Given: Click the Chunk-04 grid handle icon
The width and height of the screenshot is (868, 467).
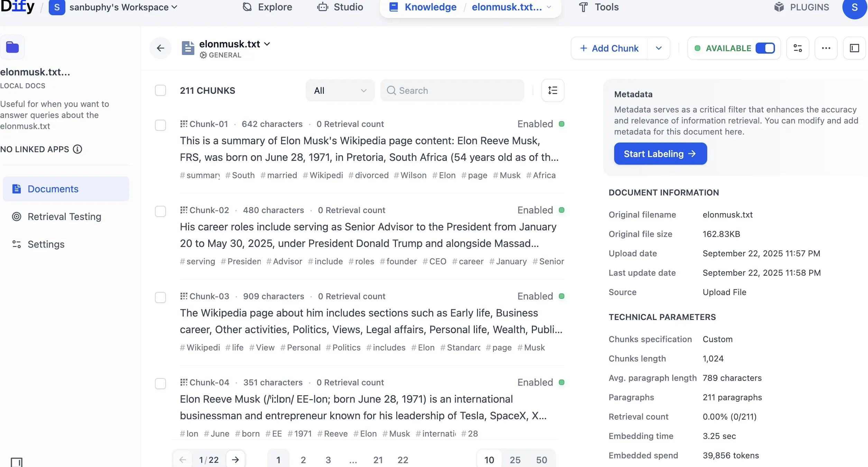Looking at the screenshot, I should point(184,382).
